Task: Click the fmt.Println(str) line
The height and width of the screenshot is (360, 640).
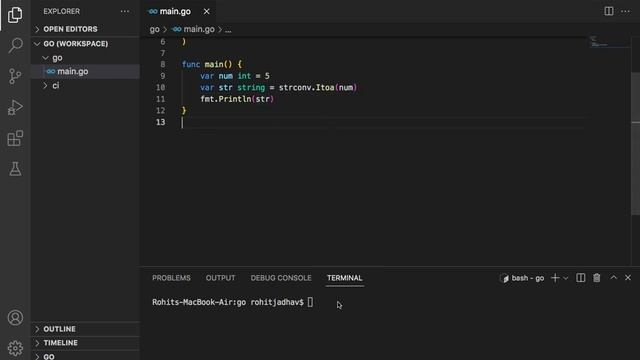Action: pos(237,99)
